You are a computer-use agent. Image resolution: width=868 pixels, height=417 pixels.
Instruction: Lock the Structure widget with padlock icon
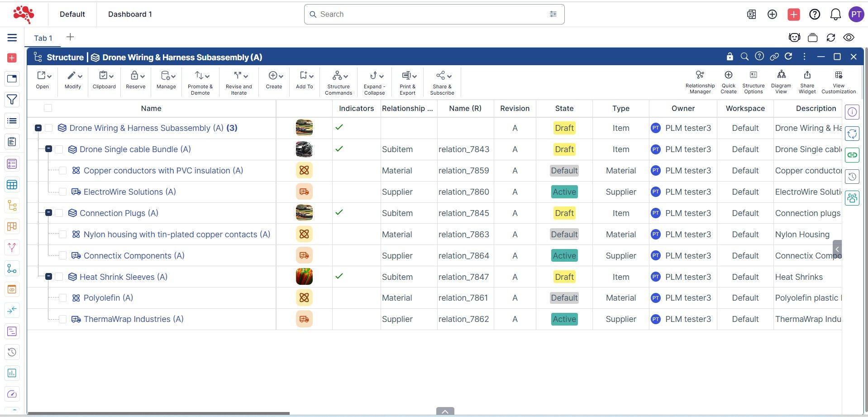[x=730, y=57]
